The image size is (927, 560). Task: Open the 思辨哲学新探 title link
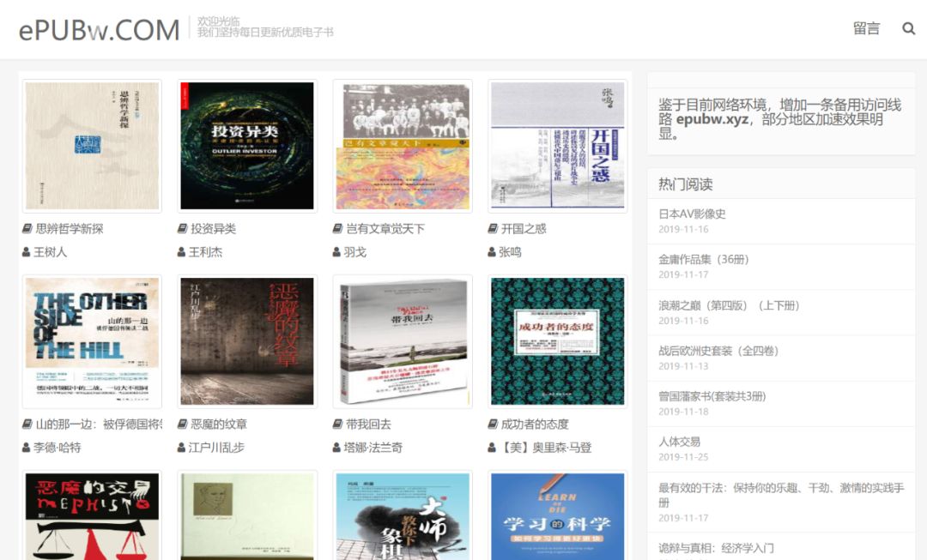pos(70,229)
